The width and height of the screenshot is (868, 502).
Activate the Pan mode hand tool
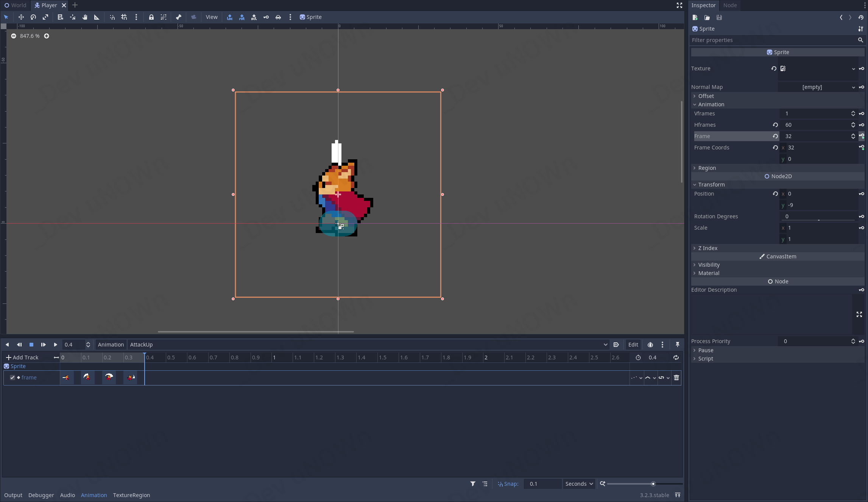pyautogui.click(x=85, y=17)
